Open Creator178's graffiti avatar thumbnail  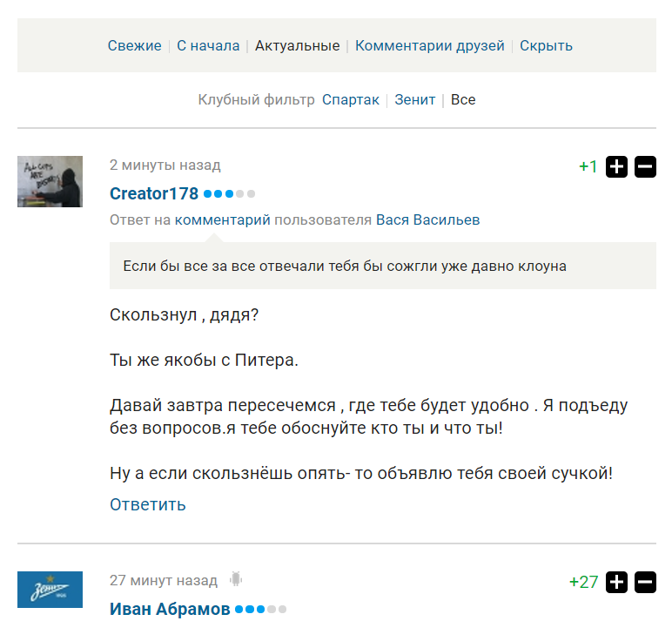[x=50, y=181]
